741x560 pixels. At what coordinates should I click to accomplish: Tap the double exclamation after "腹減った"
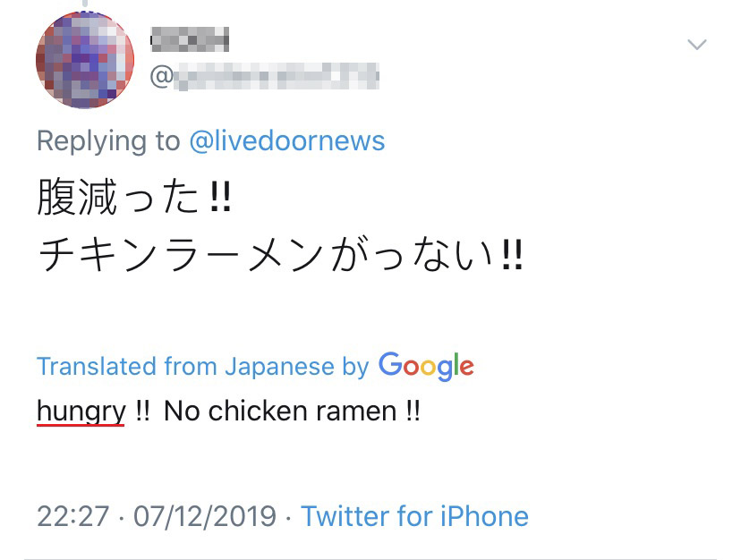(220, 199)
